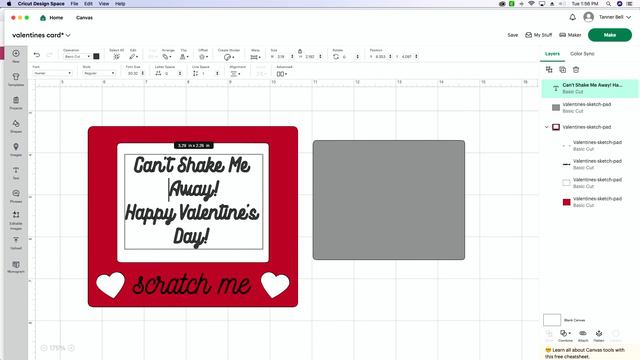The image size is (640, 360).
Task: Delete the selected layer with trash icon
Action: [576, 70]
